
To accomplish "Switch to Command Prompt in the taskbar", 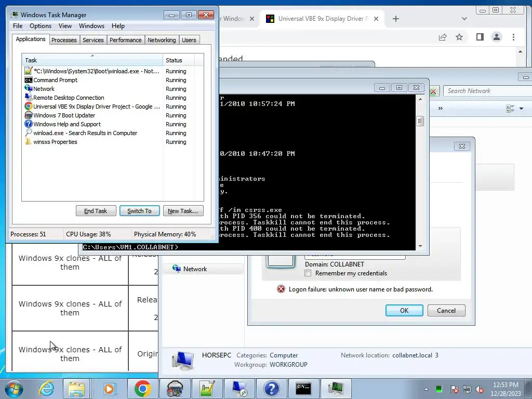I will coord(303,389).
